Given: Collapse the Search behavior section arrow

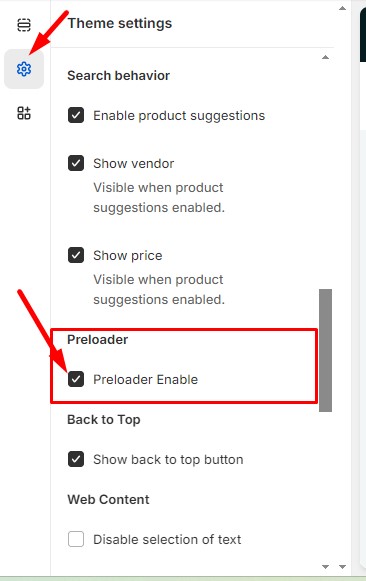Looking at the screenshot, I should pos(325,57).
